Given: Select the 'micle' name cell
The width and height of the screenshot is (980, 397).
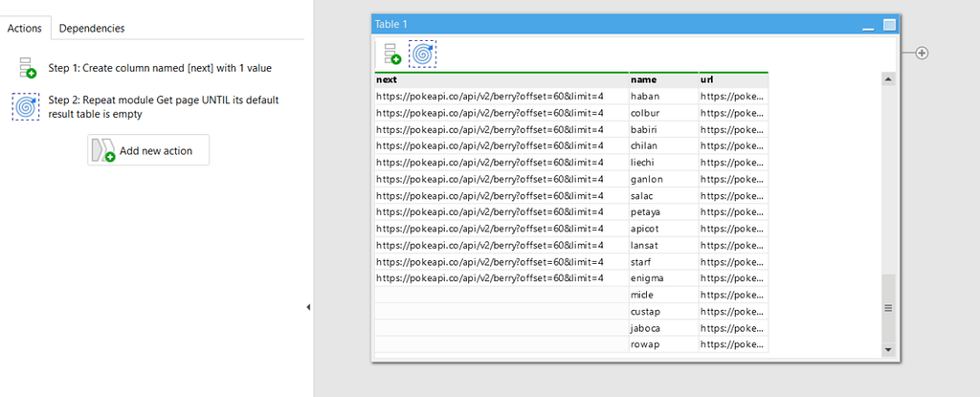Looking at the screenshot, I should (x=664, y=295).
